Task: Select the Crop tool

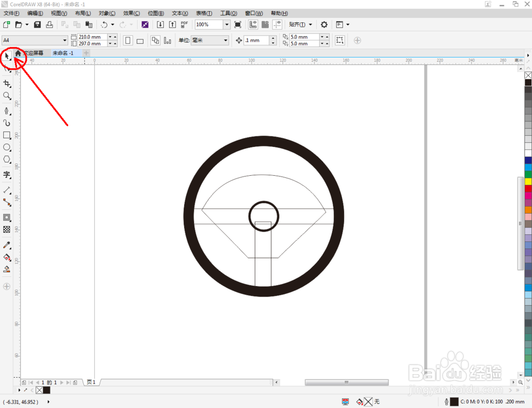Action: [7, 84]
